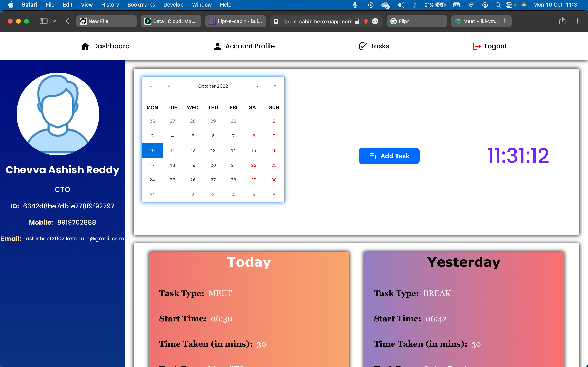Switch to the Flipr Google tab
The width and height of the screenshot is (588, 367).
416,21
